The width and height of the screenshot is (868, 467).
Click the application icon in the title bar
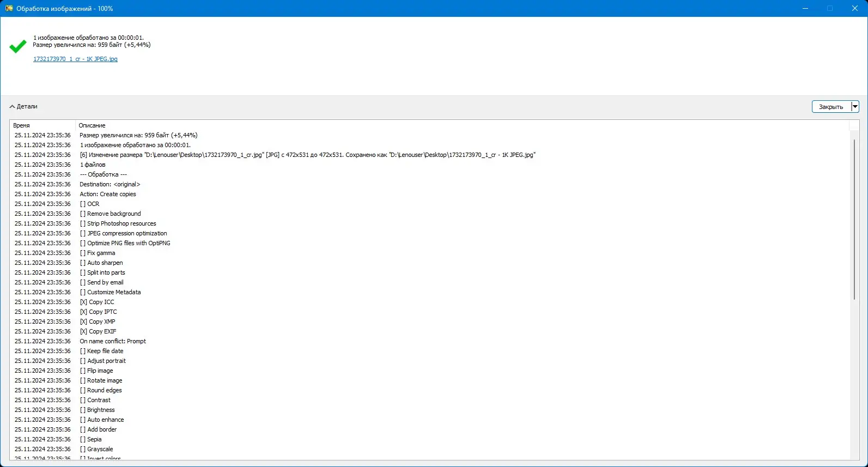coord(9,8)
